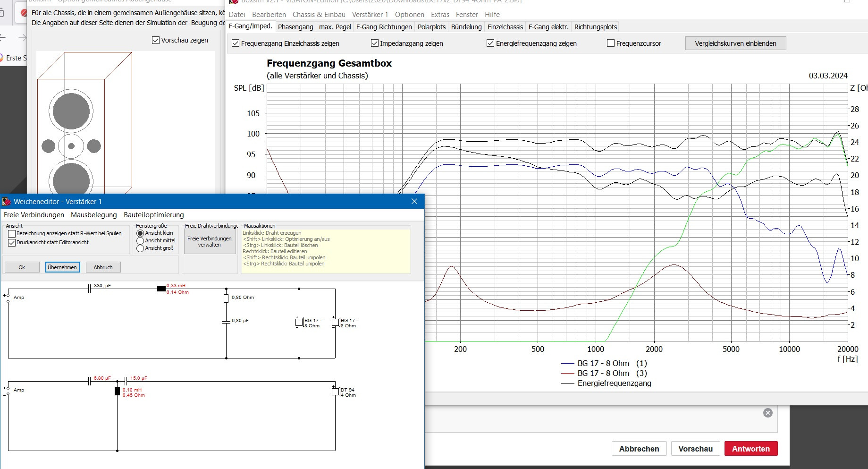Click the 330 µF series capacitor symbol
The image size is (868, 469).
[90, 289]
